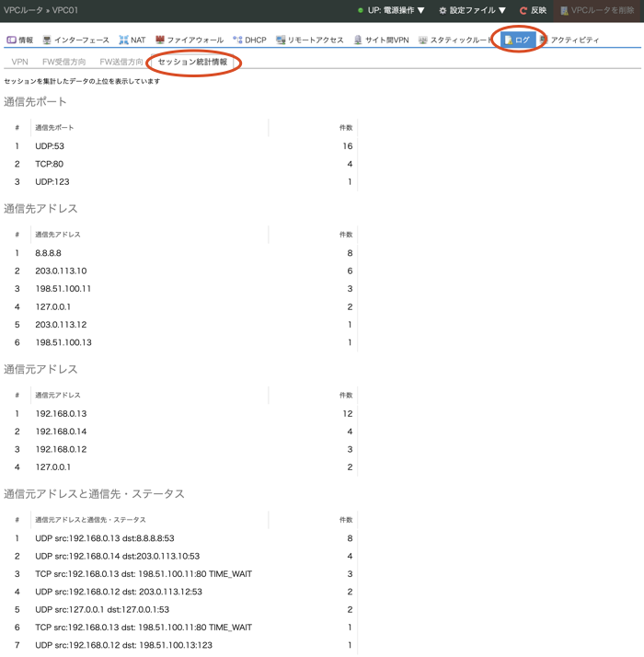Viewport: 644px width, 657px height.
Task: Select the VPN log sub-tab
Action: click(19, 62)
